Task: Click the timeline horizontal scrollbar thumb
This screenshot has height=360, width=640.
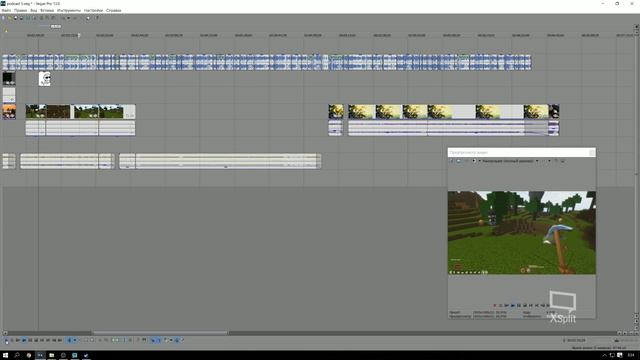Action: (160, 333)
